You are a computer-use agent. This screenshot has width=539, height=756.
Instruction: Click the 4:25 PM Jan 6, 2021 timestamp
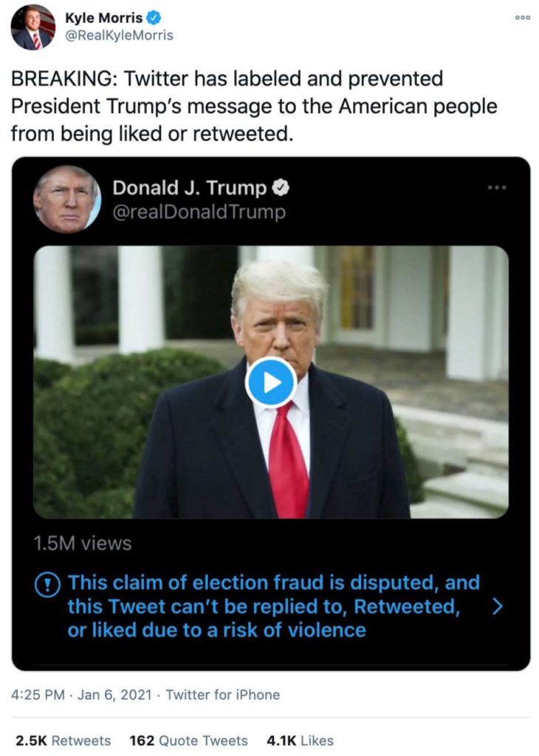click(x=81, y=695)
